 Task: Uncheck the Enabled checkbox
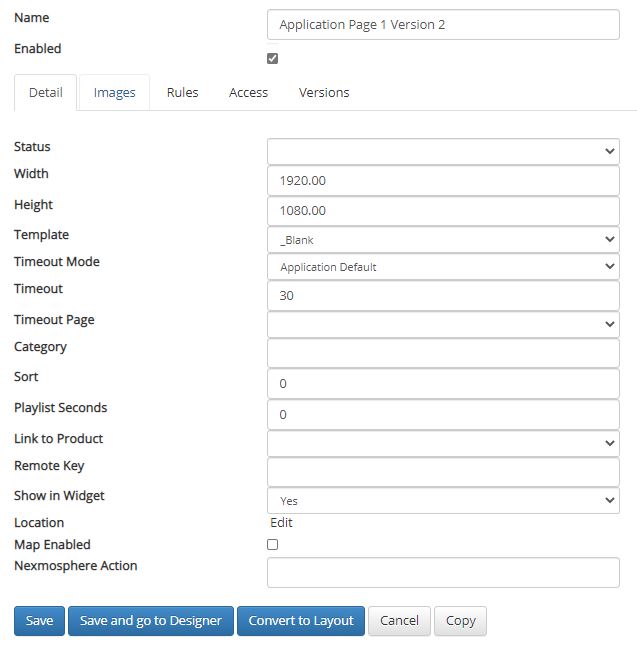(272, 58)
